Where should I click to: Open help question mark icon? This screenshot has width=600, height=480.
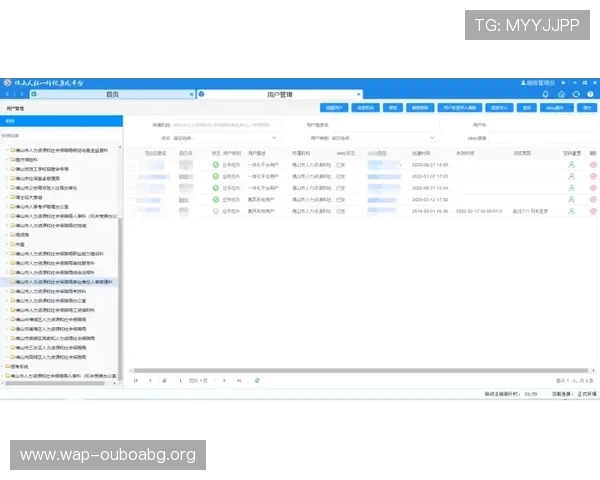(590, 94)
